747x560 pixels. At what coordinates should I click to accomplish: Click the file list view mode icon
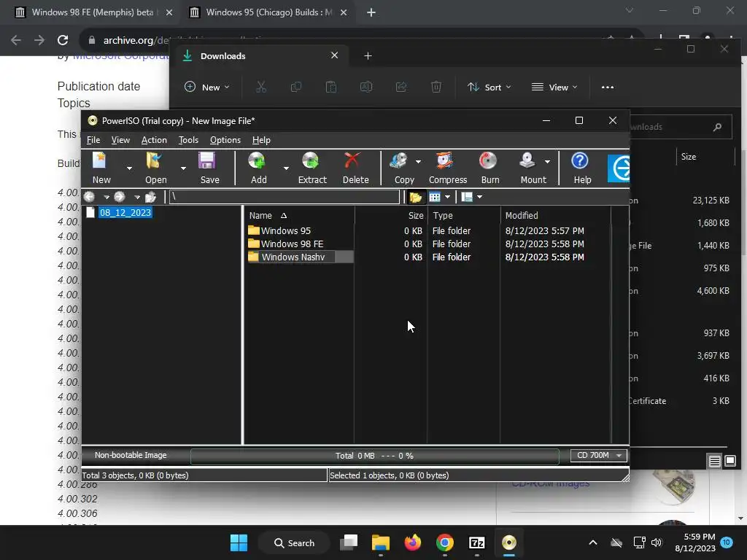[435, 197]
